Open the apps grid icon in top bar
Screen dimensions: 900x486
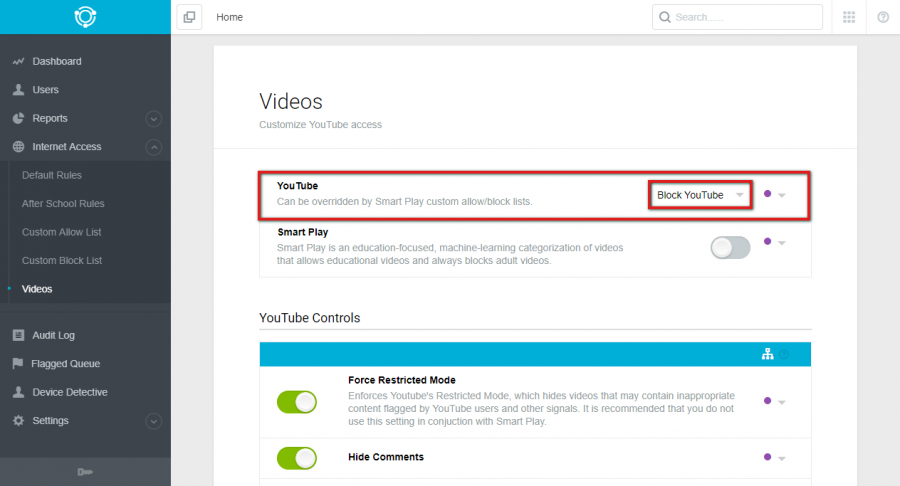pos(849,17)
